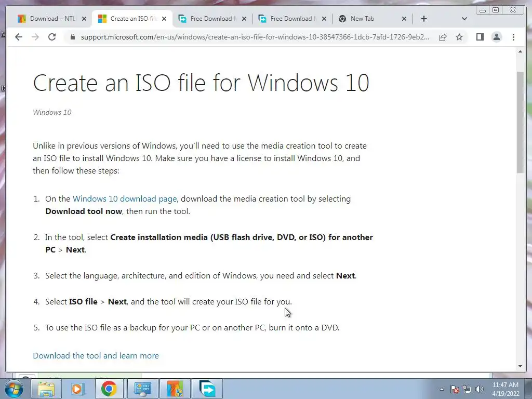Image resolution: width=532 pixels, height=399 pixels.
Task: Show hidden system tray icons
Action: tap(442, 389)
